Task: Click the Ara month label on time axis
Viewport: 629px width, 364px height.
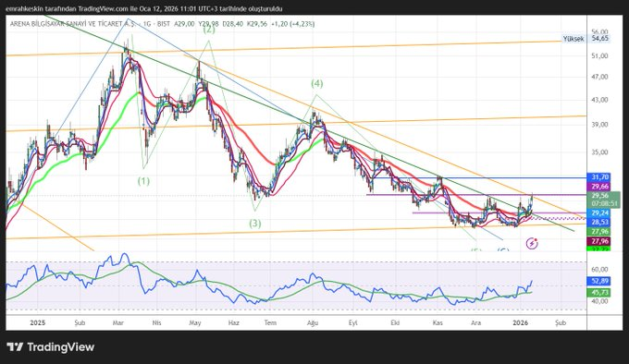Action: tap(475, 322)
